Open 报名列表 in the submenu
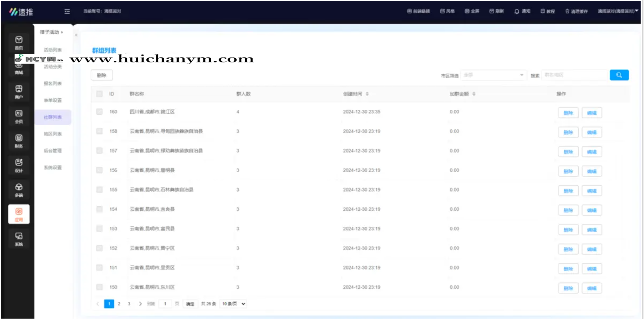The image size is (644, 319). point(53,83)
